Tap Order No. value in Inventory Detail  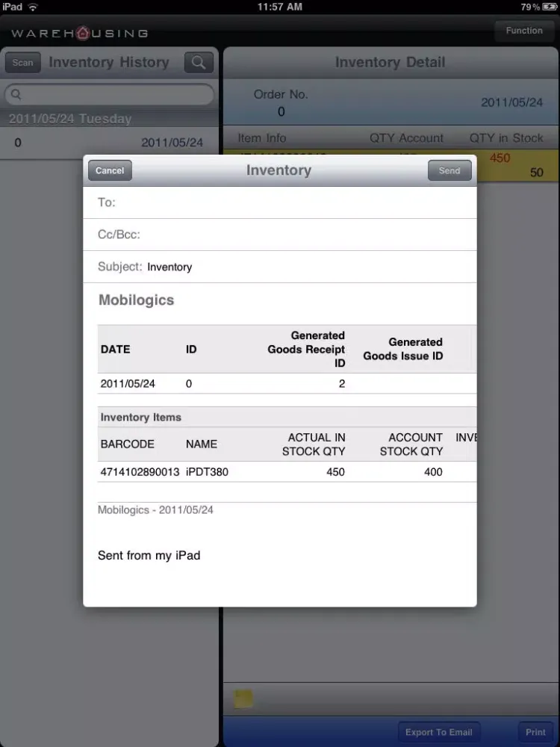(281, 111)
